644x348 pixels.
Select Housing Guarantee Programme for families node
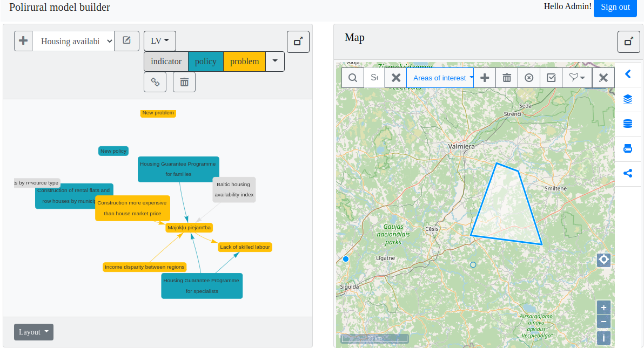tap(179, 169)
